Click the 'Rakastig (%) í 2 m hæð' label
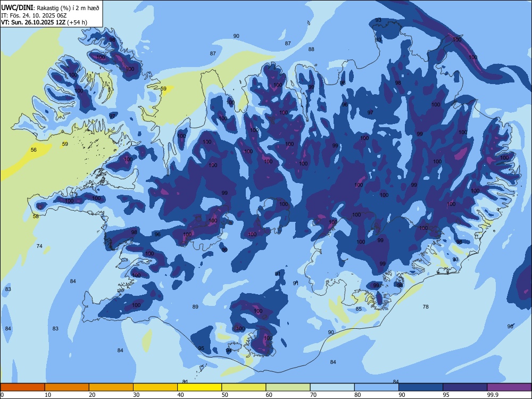 coord(68,8)
